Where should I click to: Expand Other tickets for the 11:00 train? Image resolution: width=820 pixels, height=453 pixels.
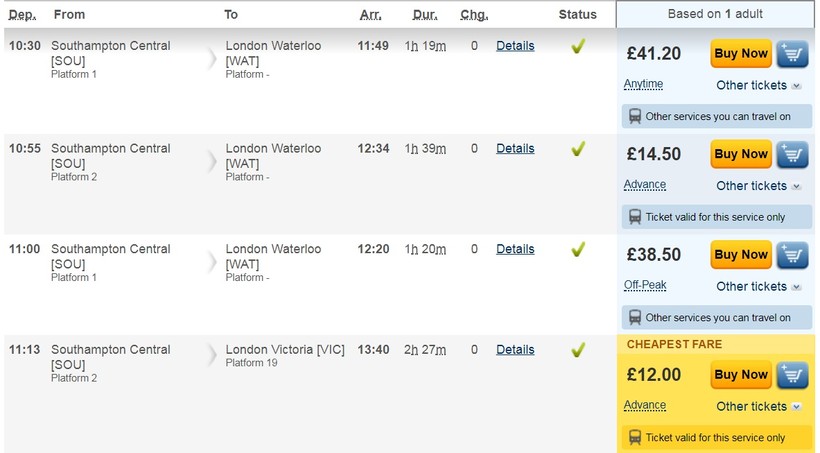758,286
